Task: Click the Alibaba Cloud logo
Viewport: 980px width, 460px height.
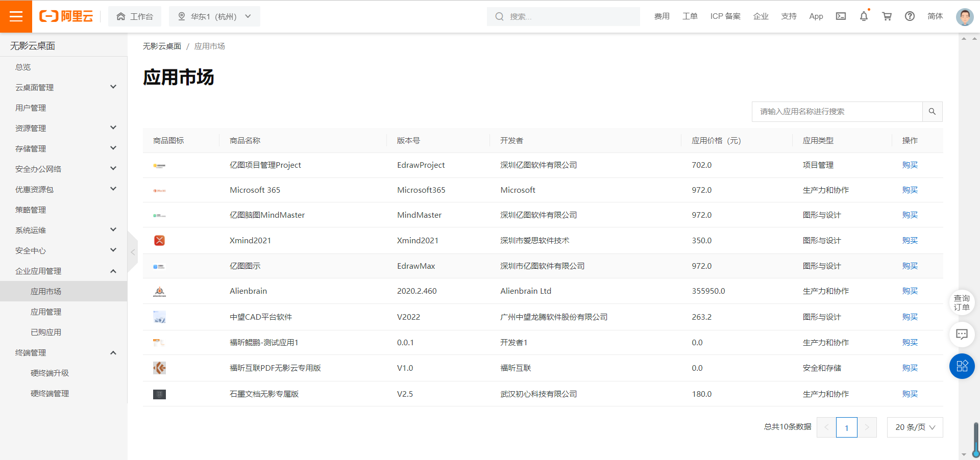Action: (x=66, y=16)
